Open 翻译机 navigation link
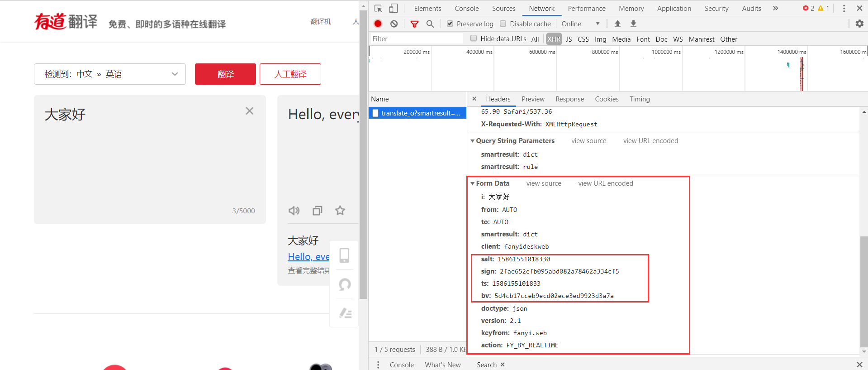The image size is (868, 370). (321, 21)
